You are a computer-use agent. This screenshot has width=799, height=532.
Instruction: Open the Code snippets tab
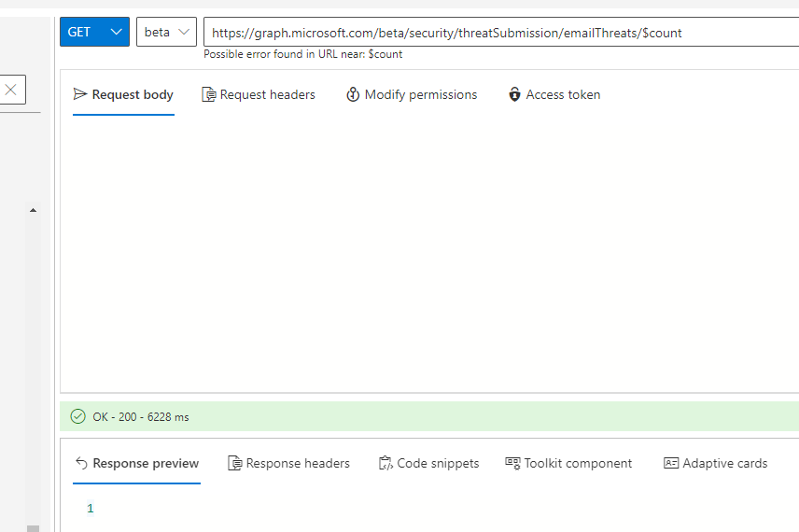(x=428, y=463)
